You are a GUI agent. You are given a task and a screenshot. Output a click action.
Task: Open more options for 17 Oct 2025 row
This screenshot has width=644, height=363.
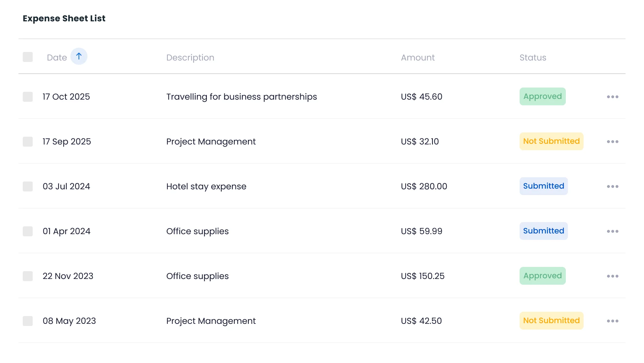point(613,97)
